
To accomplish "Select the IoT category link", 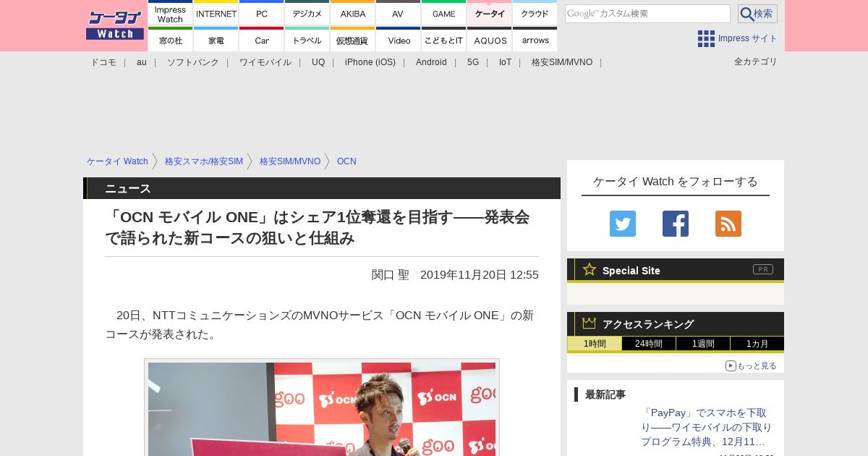I will (x=505, y=62).
